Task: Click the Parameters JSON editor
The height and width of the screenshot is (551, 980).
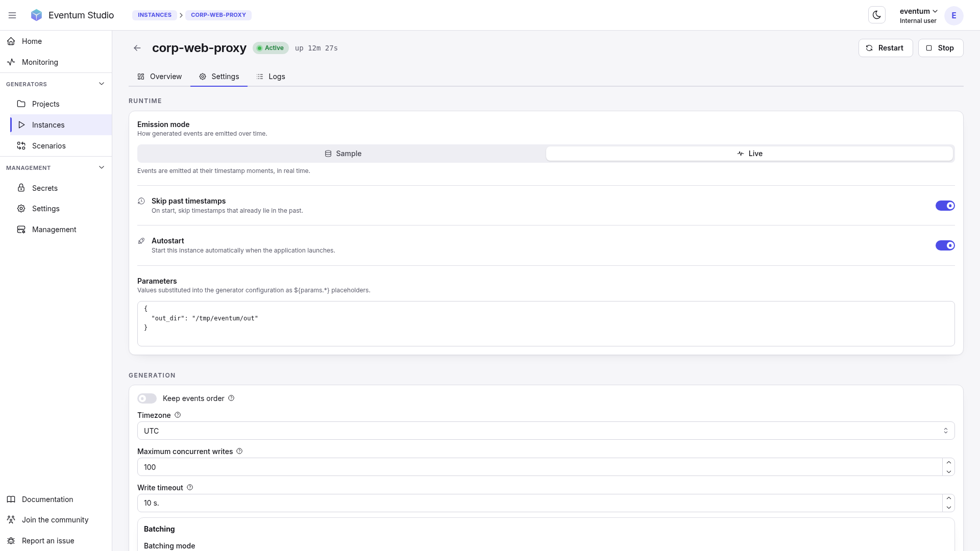Action: pyautogui.click(x=546, y=323)
